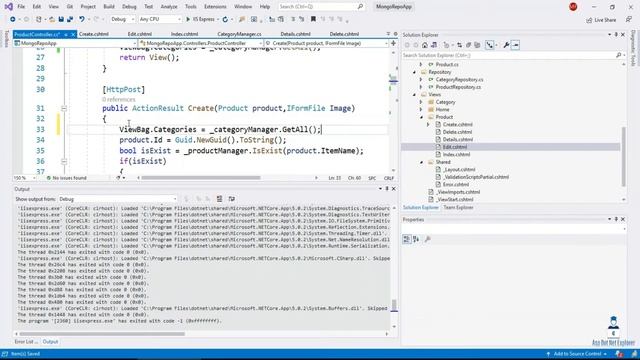Collapse the Shared folder node
Image resolution: width=640 pixels, height=360 pixels.
click(421, 162)
